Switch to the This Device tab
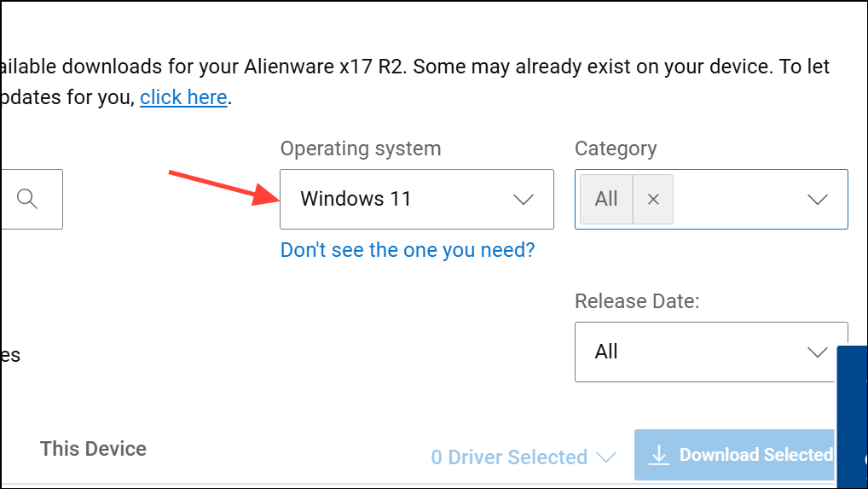The height and width of the screenshot is (489, 868). click(x=93, y=449)
